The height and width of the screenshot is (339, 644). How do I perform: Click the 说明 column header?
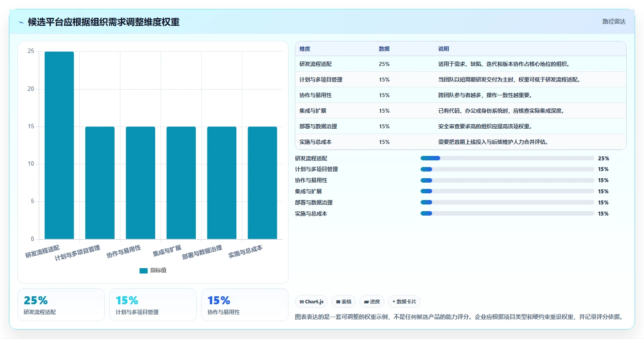tap(443, 49)
